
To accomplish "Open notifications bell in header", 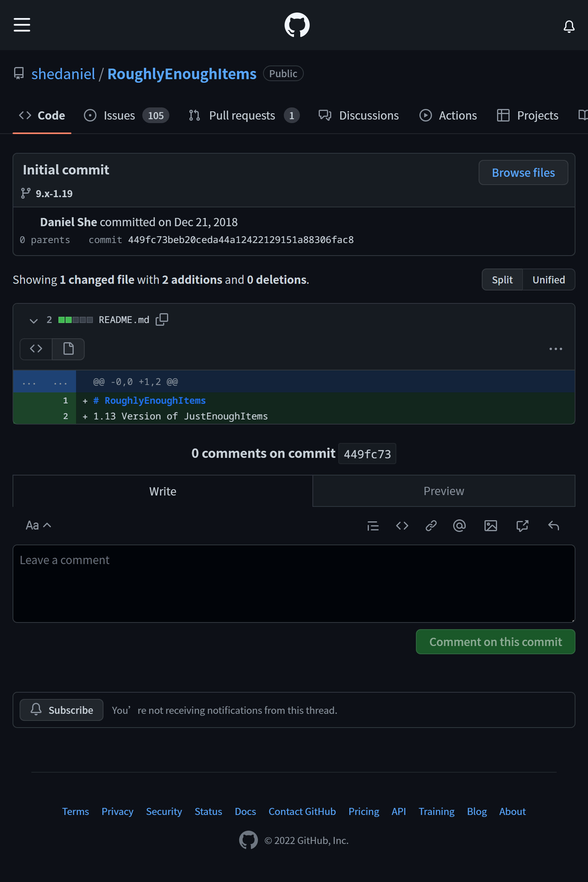I will [569, 26].
